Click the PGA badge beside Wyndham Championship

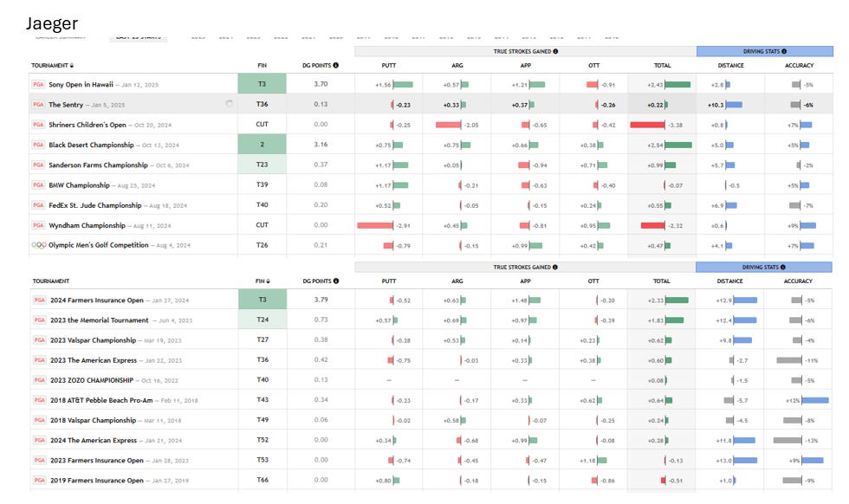(x=38, y=225)
